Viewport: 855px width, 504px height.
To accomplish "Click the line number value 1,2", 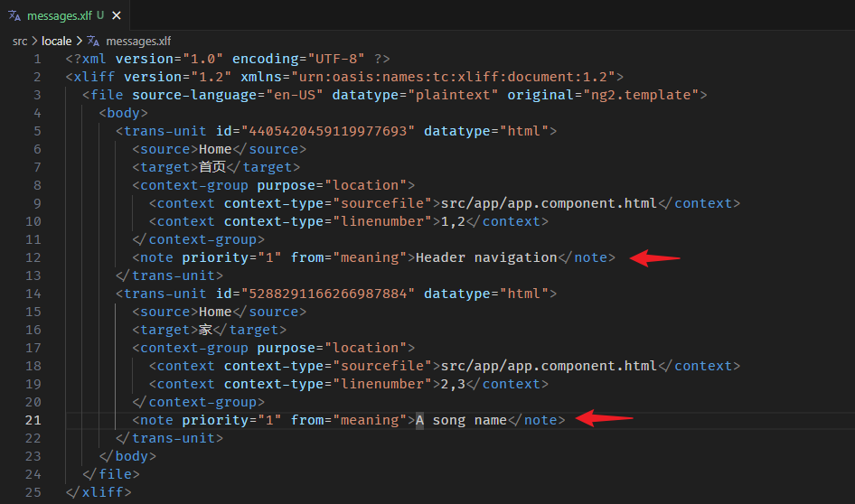I will tap(453, 222).
